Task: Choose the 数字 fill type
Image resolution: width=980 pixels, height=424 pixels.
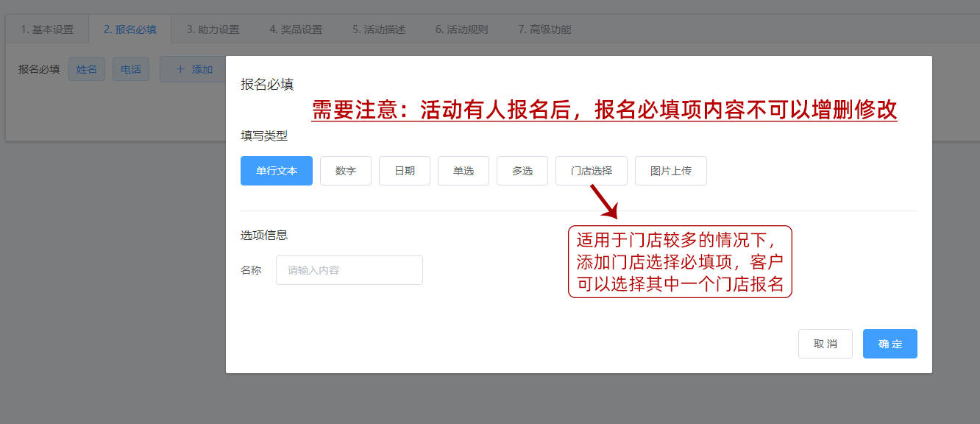Action: point(346,171)
